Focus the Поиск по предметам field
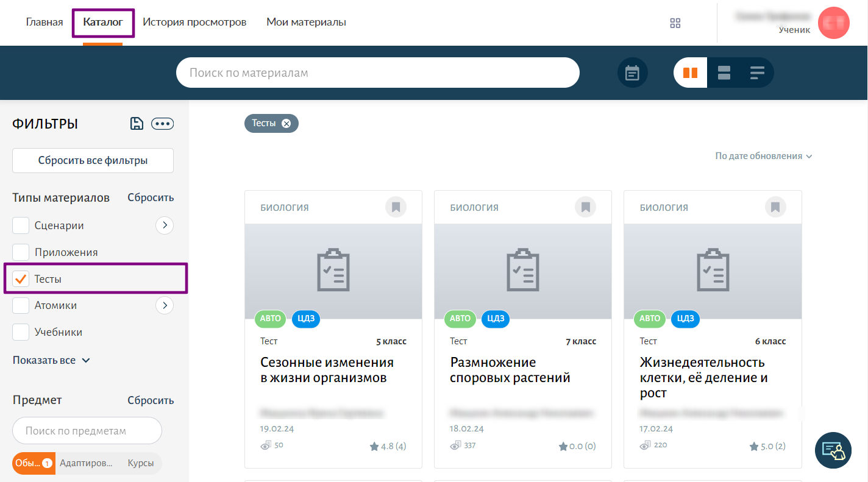This screenshot has width=868, height=482. click(x=87, y=431)
